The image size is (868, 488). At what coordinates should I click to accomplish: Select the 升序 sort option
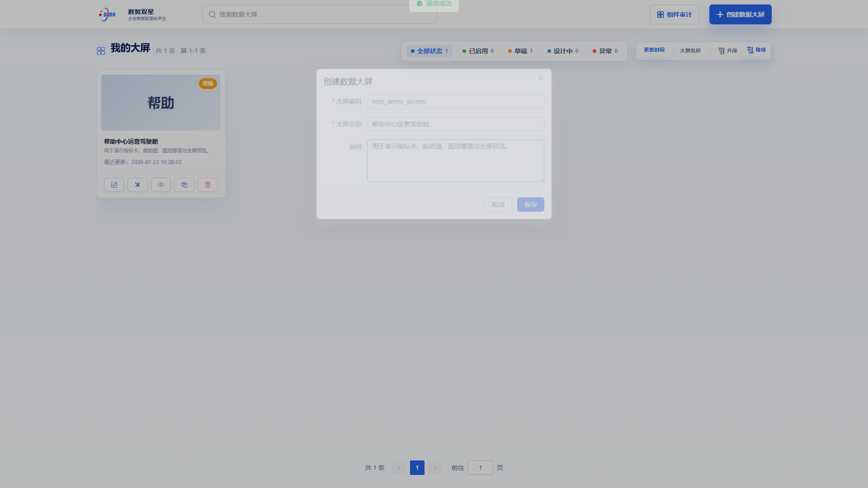(x=728, y=51)
